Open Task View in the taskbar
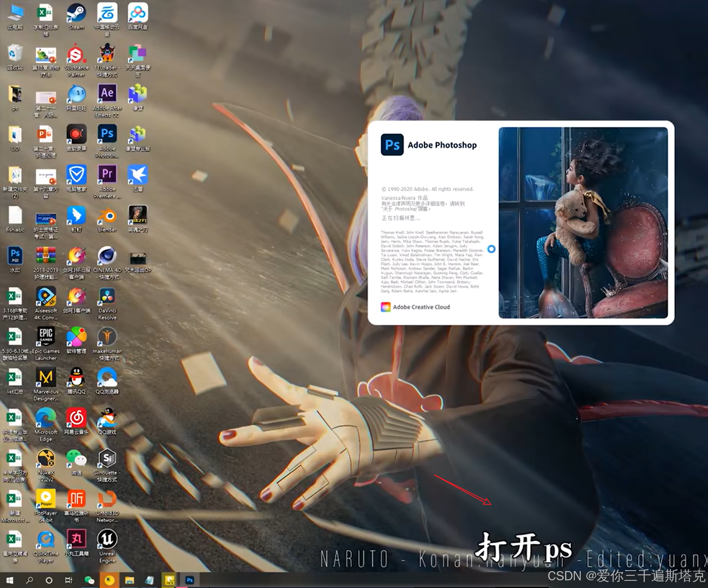Screen dimensions: 708x588 [68, 580]
